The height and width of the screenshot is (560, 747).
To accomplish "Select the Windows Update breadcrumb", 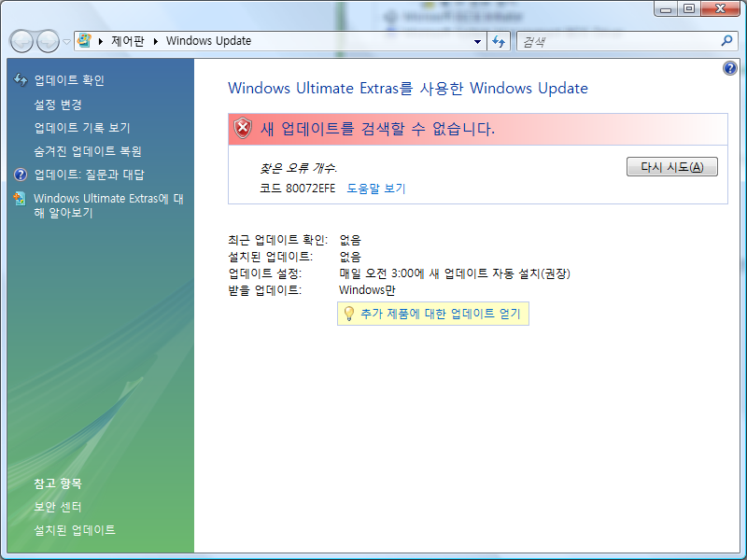I will tap(208, 41).
